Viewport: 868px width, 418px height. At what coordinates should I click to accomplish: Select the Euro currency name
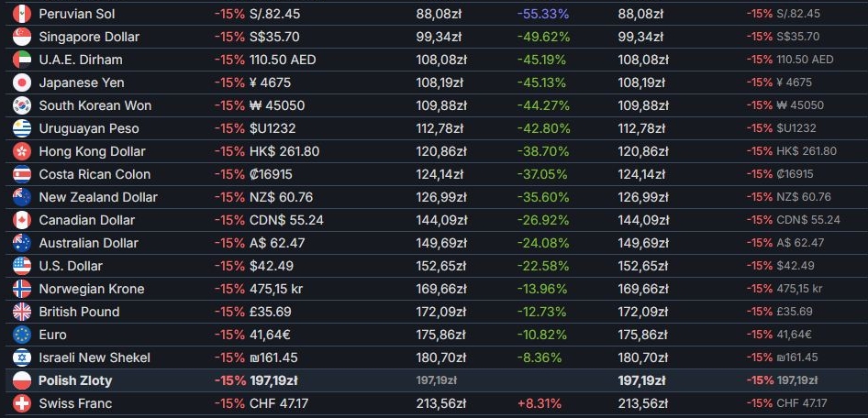[x=53, y=335]
